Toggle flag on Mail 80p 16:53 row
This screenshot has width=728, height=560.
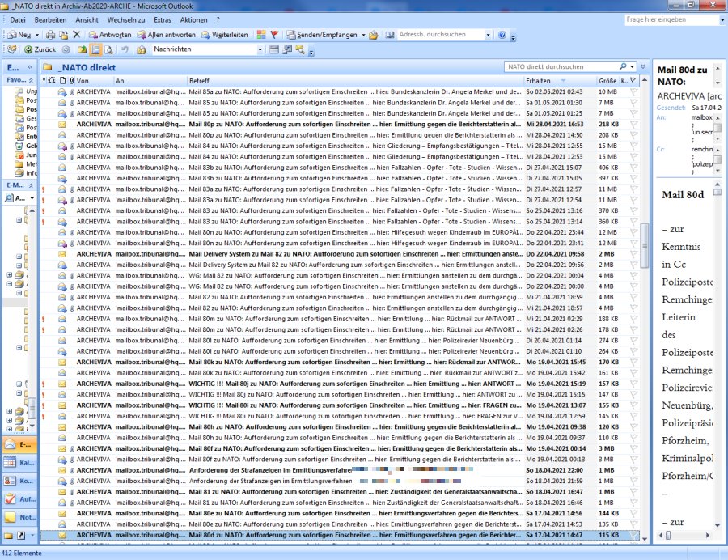633,125
